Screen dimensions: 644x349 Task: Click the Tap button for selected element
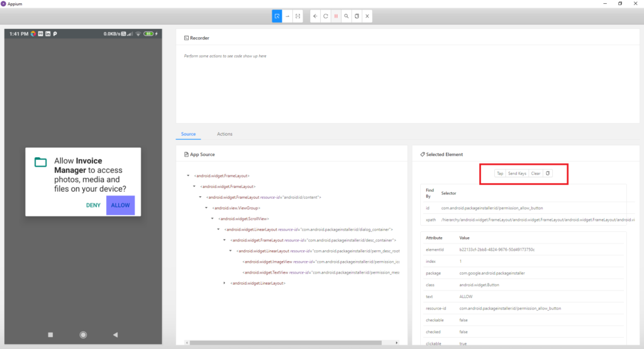(x=500, y=174)
